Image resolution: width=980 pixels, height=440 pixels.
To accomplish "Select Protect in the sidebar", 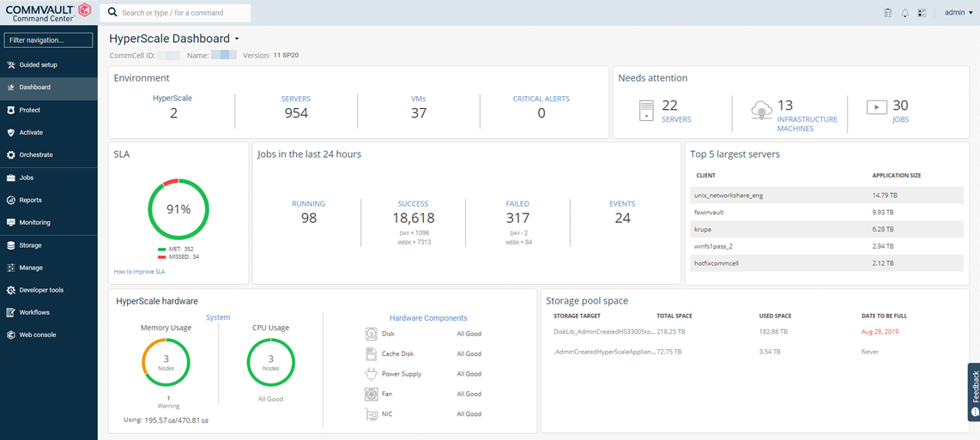I will [x=29, y=110].
